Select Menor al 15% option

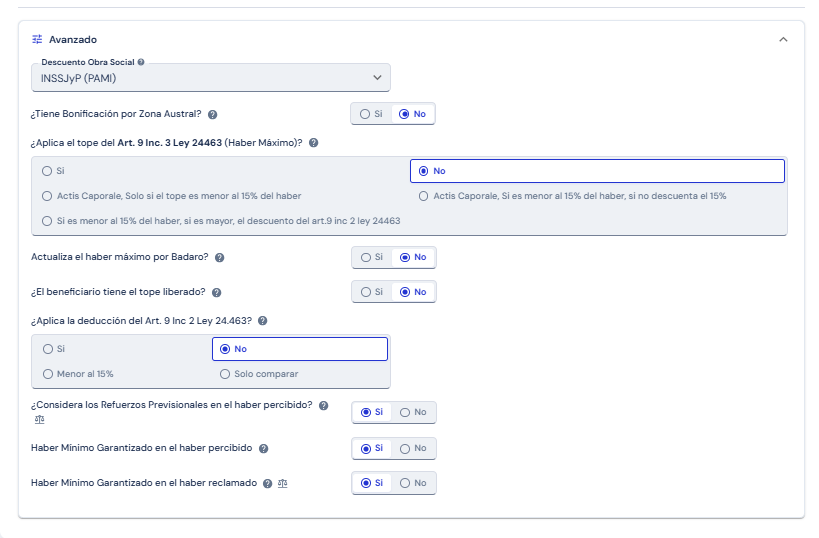78,374
